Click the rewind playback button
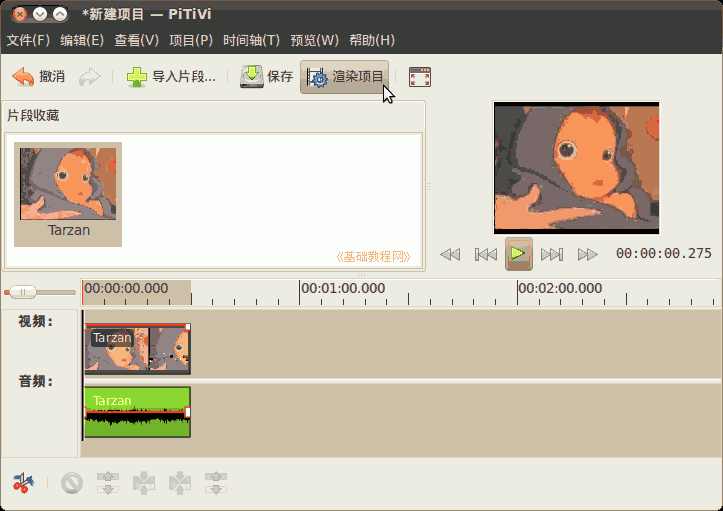 (450, 254)
